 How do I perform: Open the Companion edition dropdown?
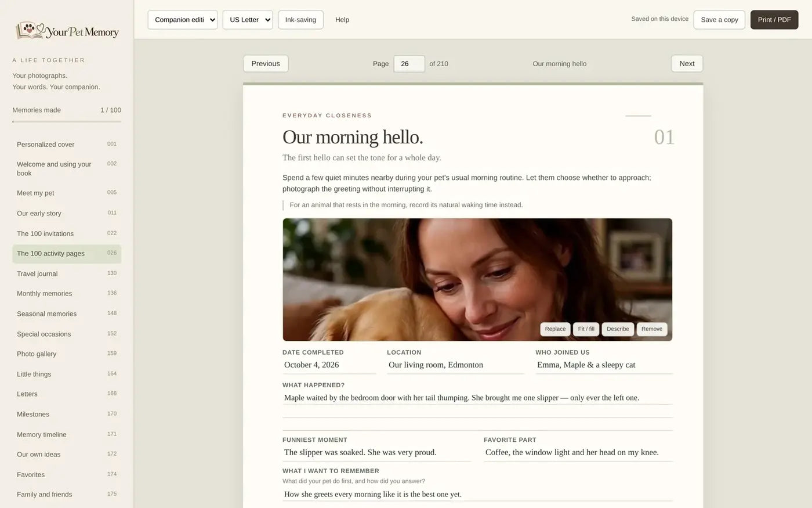pyautogui.click(x=183, y=20)
